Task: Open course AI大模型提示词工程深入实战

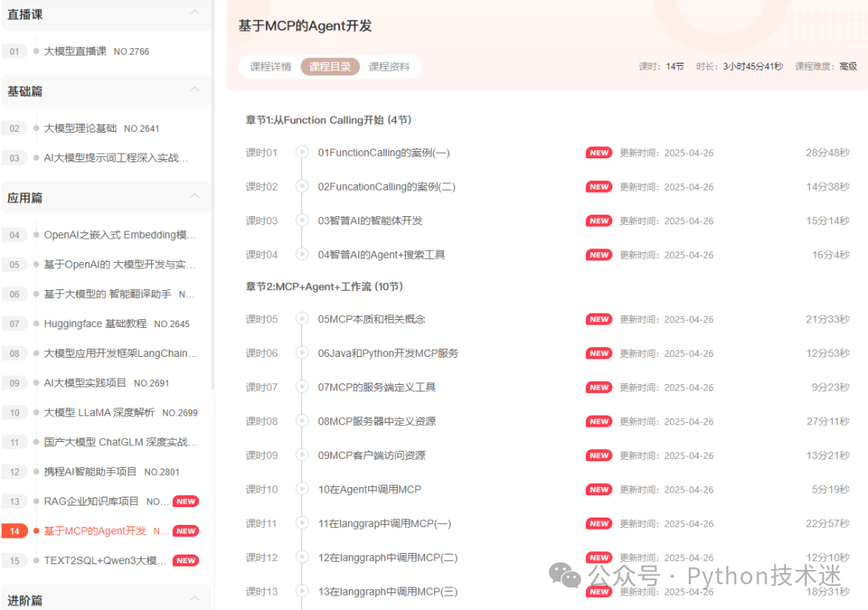Action: pos(116,158)
